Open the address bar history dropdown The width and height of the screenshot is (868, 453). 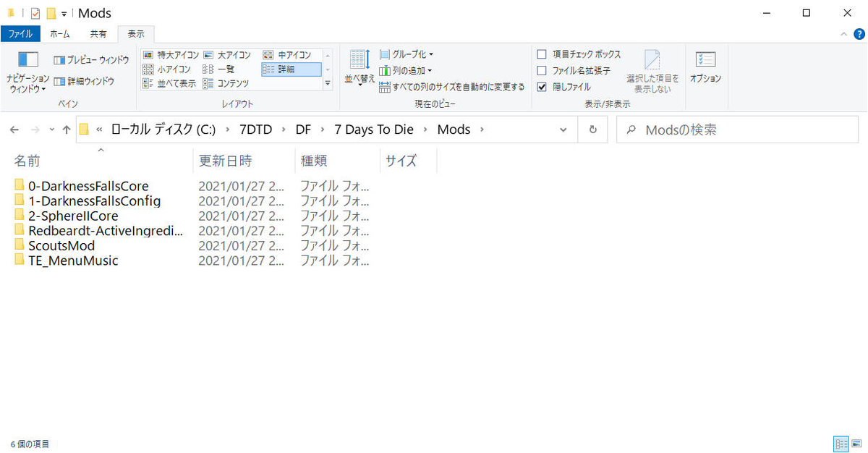563,130
